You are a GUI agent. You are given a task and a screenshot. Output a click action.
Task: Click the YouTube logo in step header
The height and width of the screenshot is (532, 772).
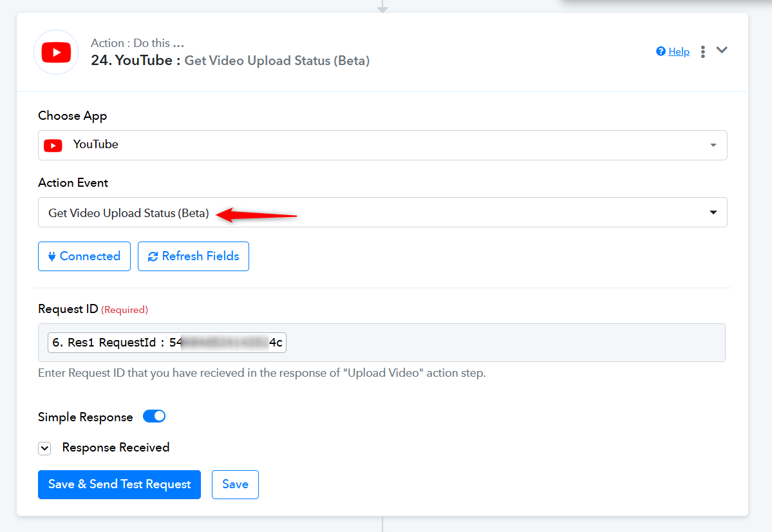tap(56, 52)
